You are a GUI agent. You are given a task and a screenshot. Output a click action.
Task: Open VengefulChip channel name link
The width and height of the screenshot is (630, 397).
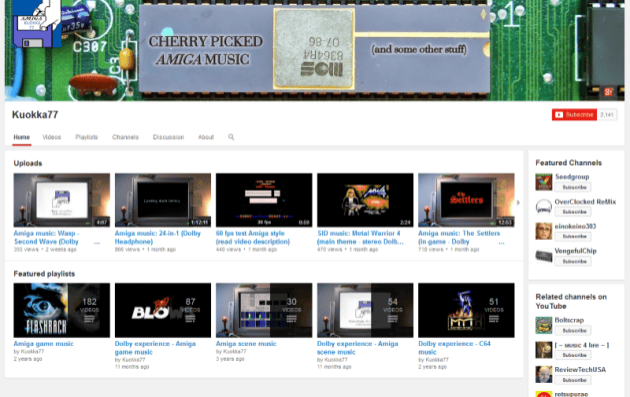(x=575, y=251)
